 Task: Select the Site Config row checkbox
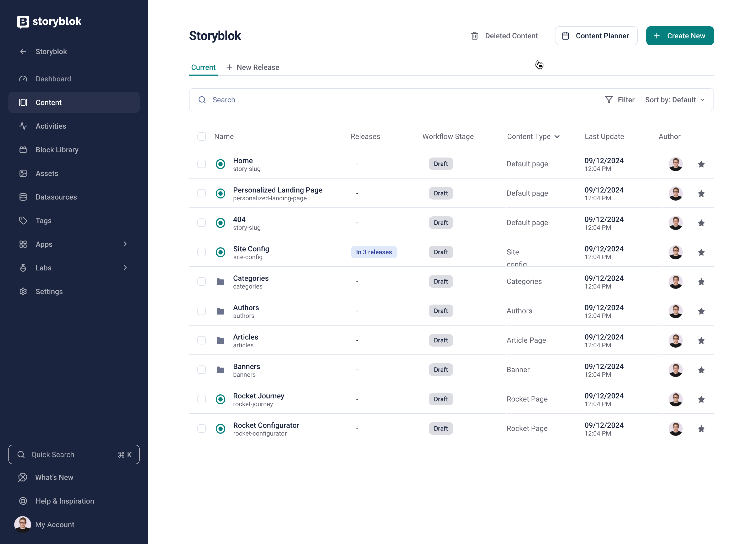tap(201, 252)
